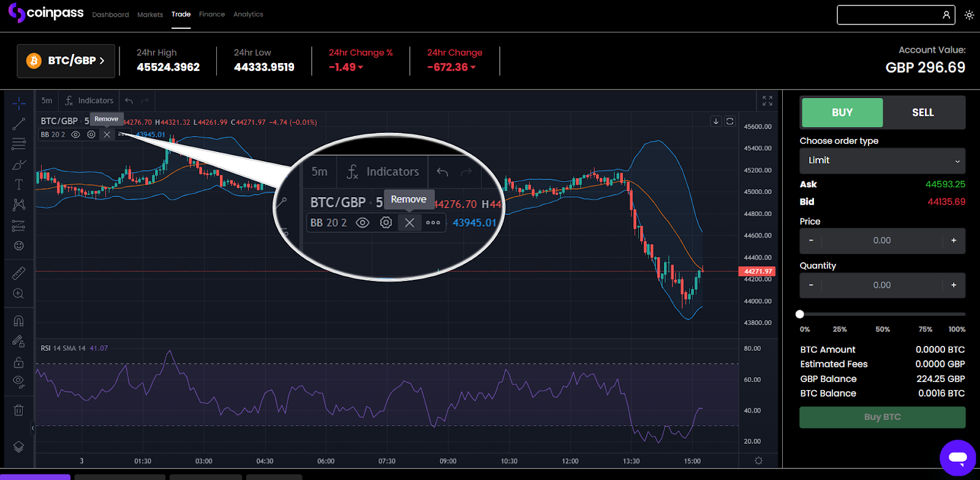Go to the Markets page

tap(150, 15)
